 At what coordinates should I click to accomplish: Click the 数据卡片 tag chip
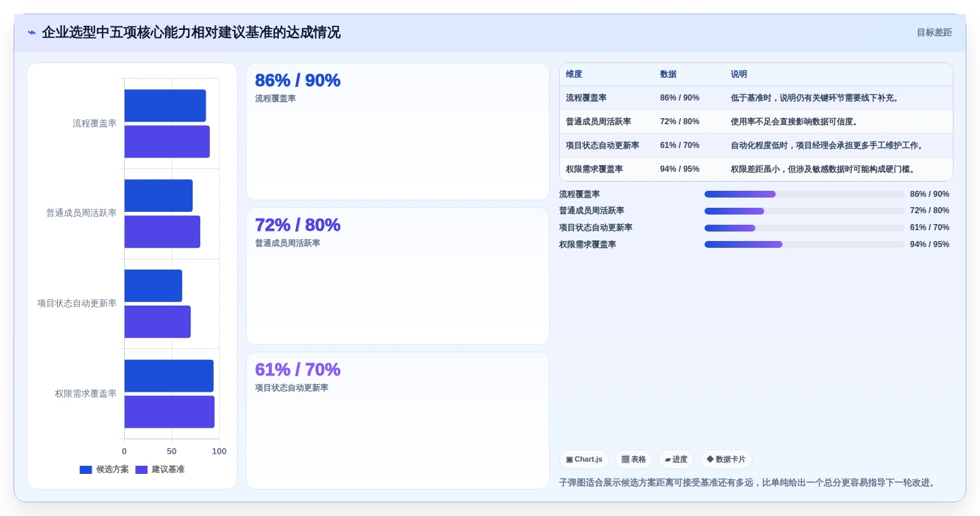point(726,460)
